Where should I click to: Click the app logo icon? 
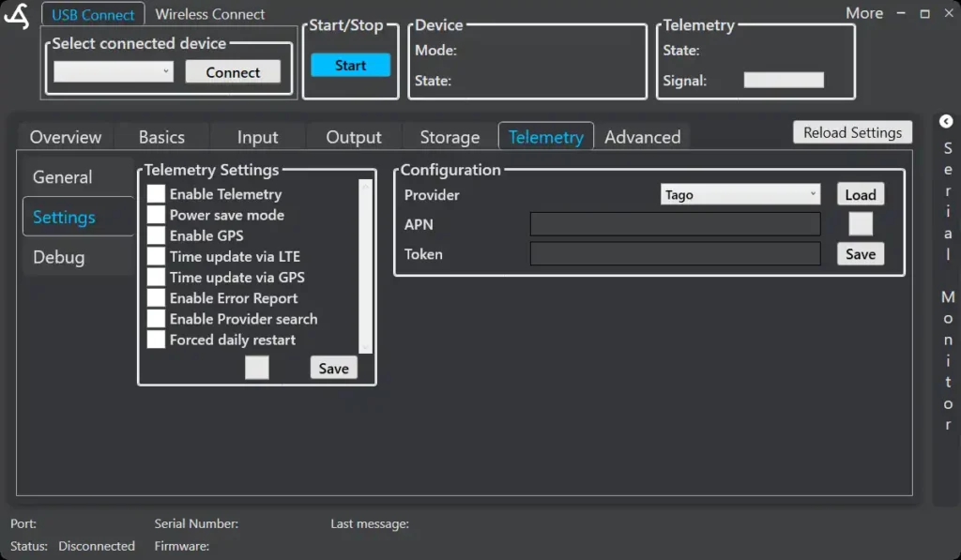[x=17, y=17]
